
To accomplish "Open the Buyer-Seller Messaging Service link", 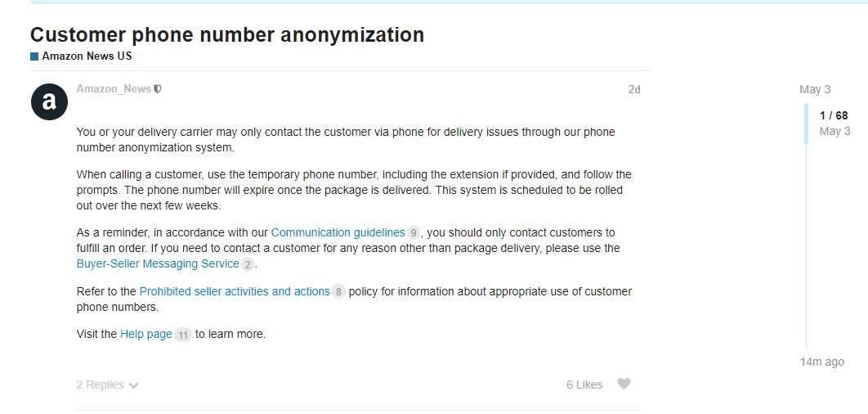I will click(158, 263).
